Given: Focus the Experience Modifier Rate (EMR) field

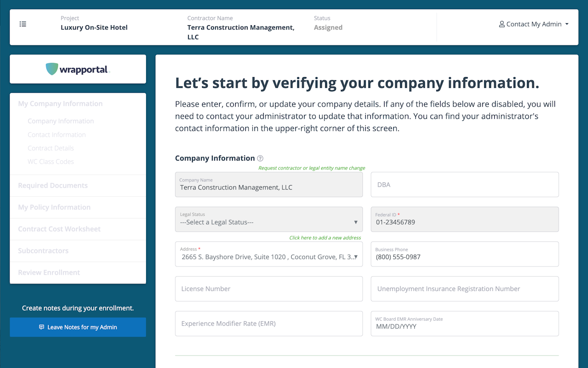Looking at the screenshot, I should pyautogui.click(x=269, y=323).
